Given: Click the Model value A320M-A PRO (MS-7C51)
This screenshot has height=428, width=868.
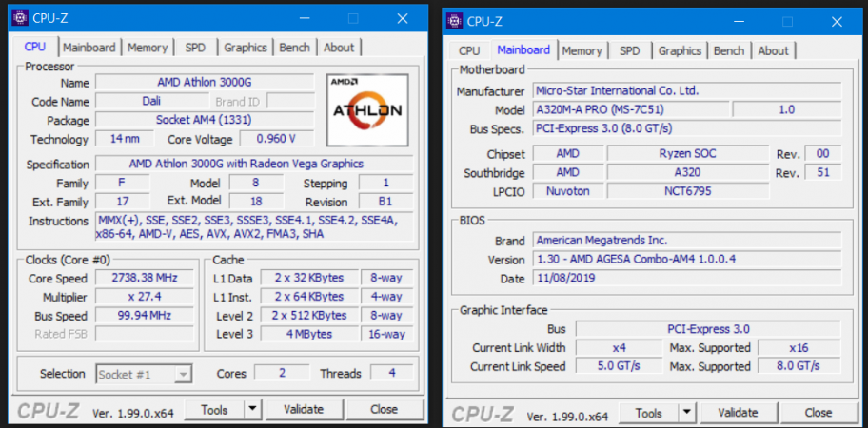Looking at the screenshot, I should tap(631, 109).
